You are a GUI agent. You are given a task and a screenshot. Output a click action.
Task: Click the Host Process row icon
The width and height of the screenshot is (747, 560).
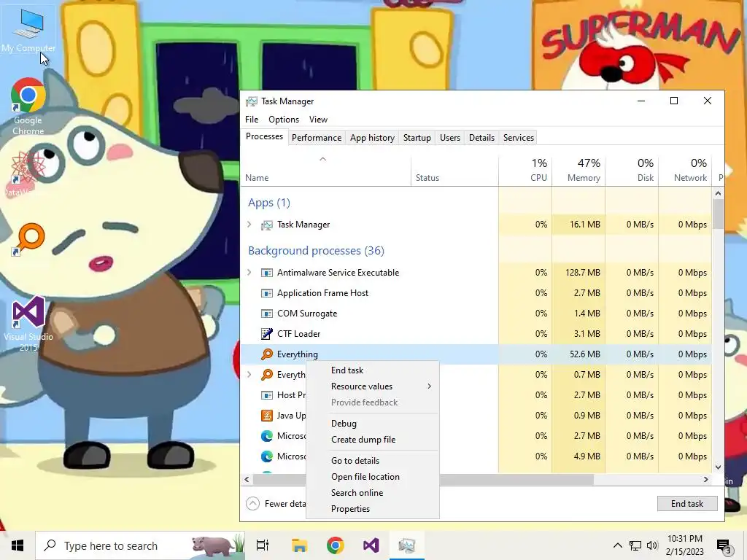click(x=267, y=395)
